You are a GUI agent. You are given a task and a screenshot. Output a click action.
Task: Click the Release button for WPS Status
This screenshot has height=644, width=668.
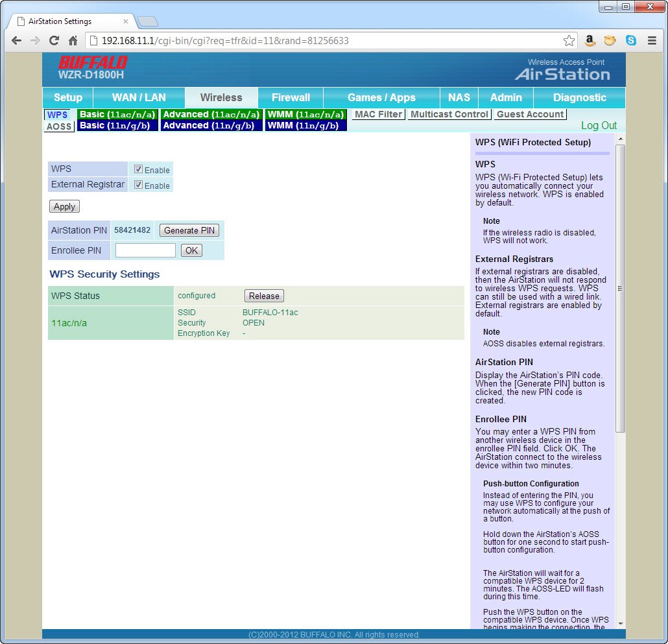tap(264, 296)
